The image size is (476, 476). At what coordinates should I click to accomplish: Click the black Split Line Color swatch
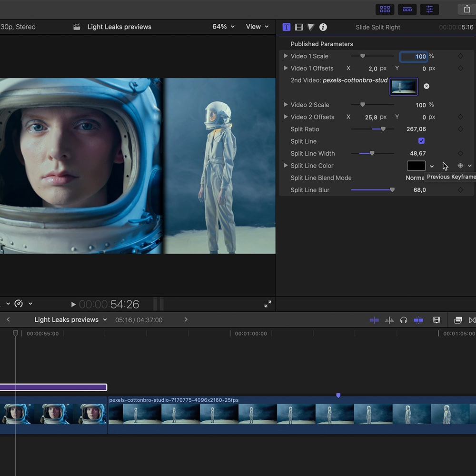[x=416, y=166]
